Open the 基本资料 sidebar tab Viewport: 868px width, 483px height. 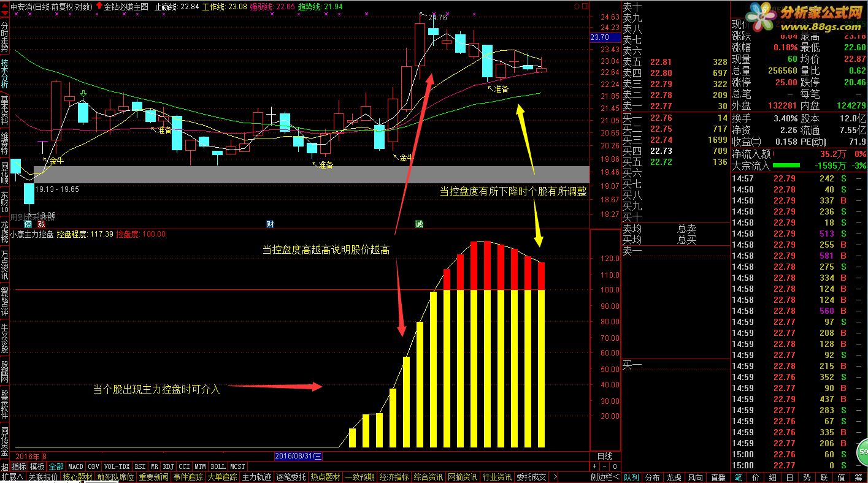click(5, 110)
